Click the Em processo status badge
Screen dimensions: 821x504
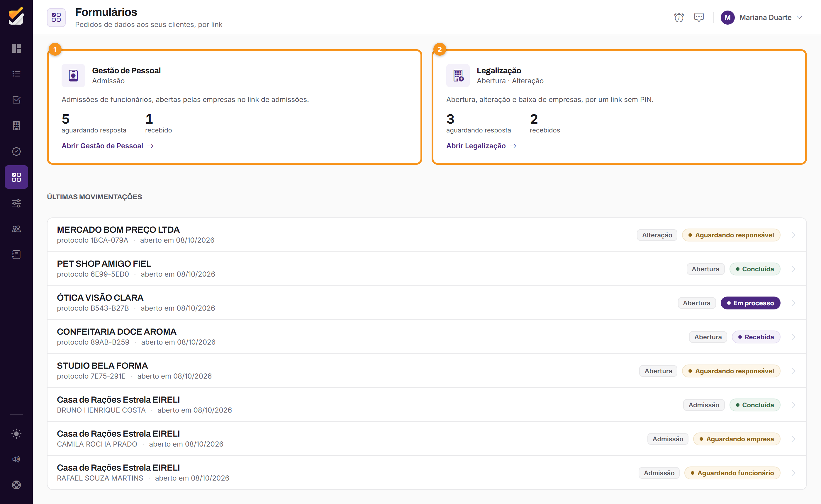point(750,303)
